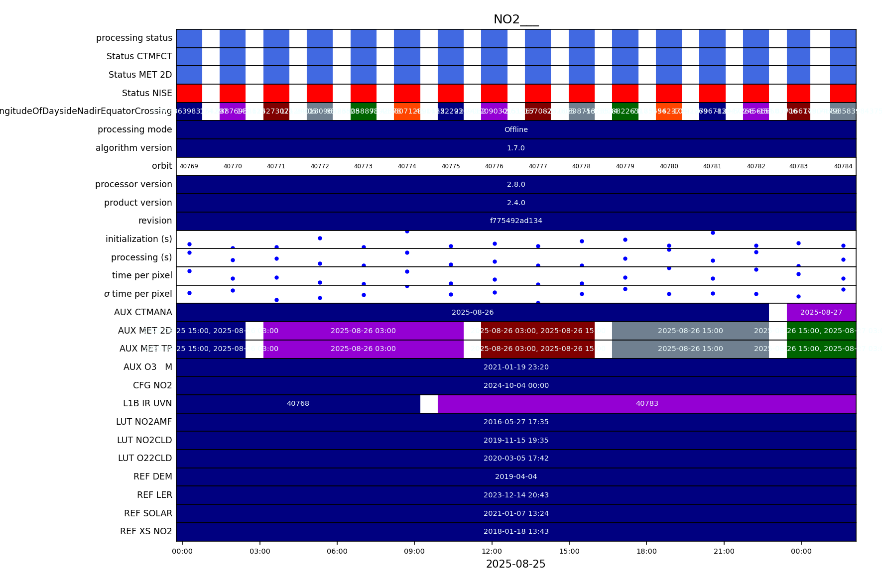Select the Offline processing mode bar
This screenshot has width=882, height=588.
click(515, 129)
